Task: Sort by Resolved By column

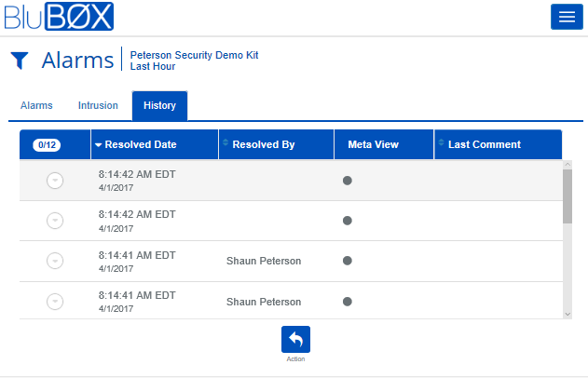Action: (263, 144)
